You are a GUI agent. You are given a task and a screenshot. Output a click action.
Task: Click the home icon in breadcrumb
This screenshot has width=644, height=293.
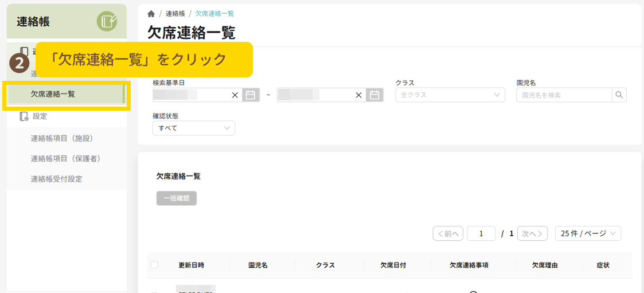[x=151, y=14]
